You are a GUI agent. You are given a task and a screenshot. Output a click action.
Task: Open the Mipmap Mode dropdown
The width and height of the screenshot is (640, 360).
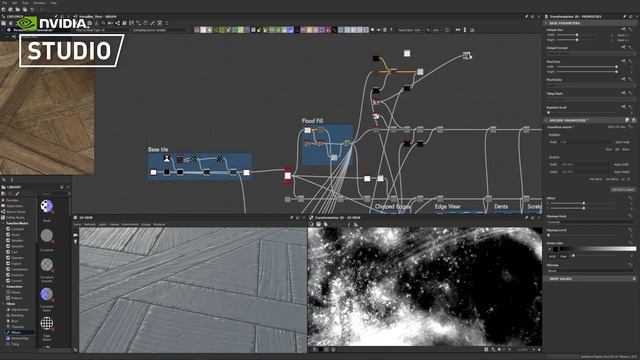(590, 222)
